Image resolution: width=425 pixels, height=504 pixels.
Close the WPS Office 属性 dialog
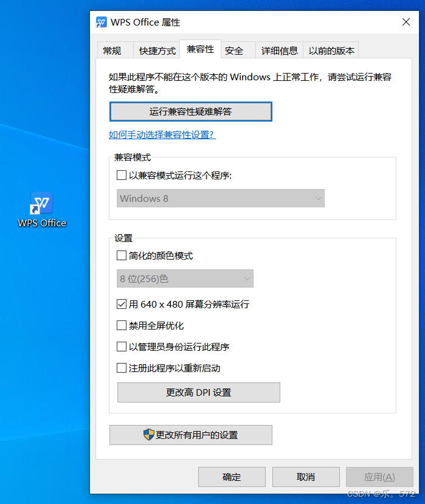(x=406, y=22)
